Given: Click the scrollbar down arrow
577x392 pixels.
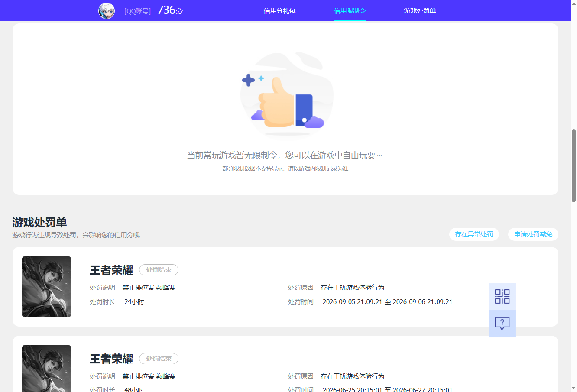Looking at the screenshot, I should click(574, 388).
